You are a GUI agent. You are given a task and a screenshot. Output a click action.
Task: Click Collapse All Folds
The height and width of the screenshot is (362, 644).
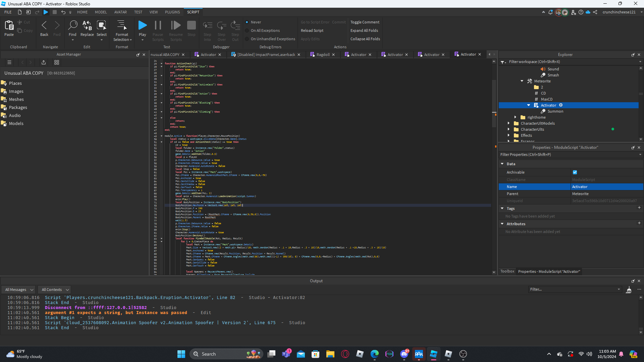click(365, 39)
